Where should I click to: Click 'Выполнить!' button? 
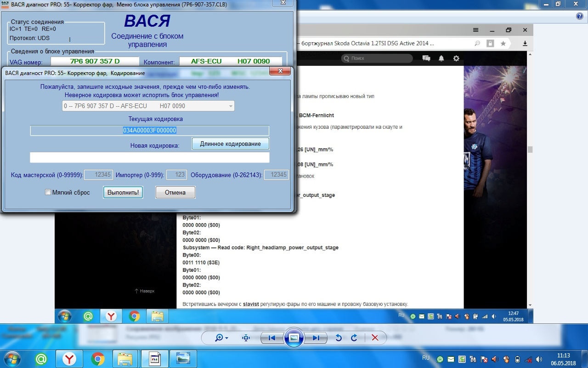click(123, 192)
